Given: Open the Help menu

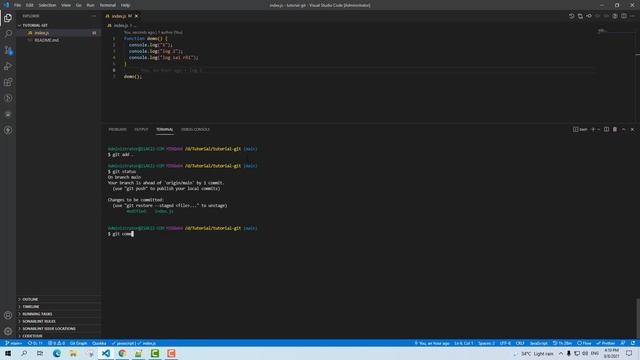Looking at the screenshot, I should [x=125, y=5].
